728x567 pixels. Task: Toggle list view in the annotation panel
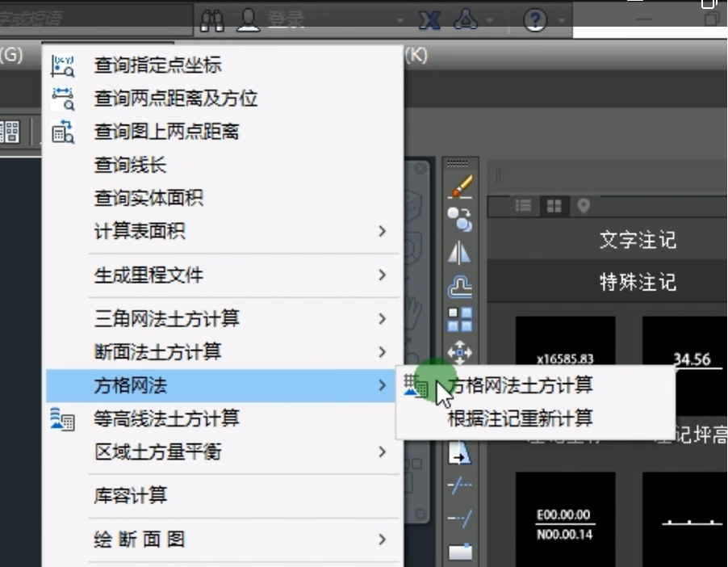521,206
